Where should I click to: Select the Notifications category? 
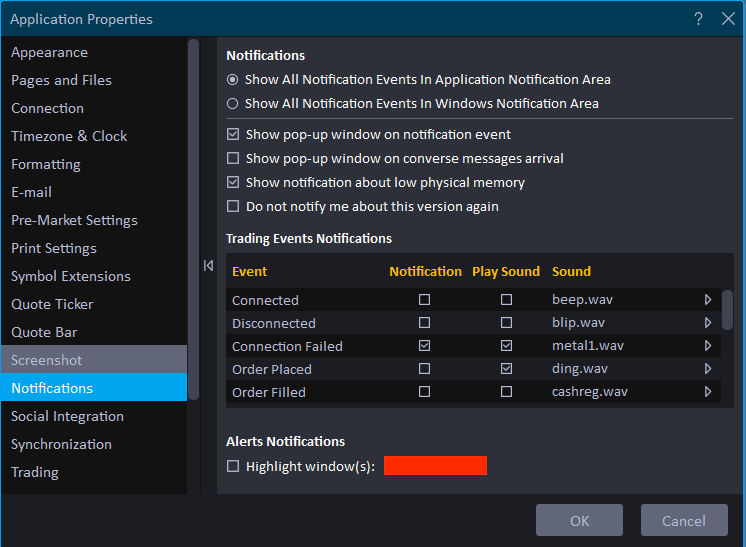94,387
